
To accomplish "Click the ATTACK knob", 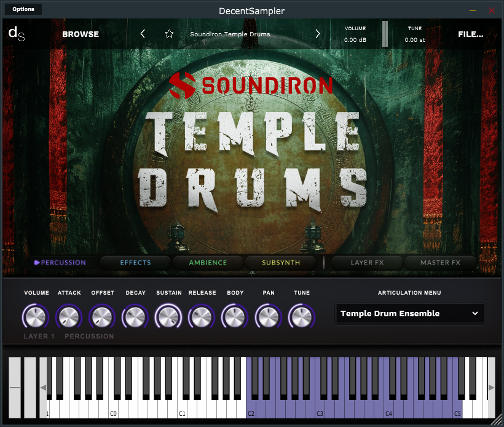I will click(x=69, y=317).
